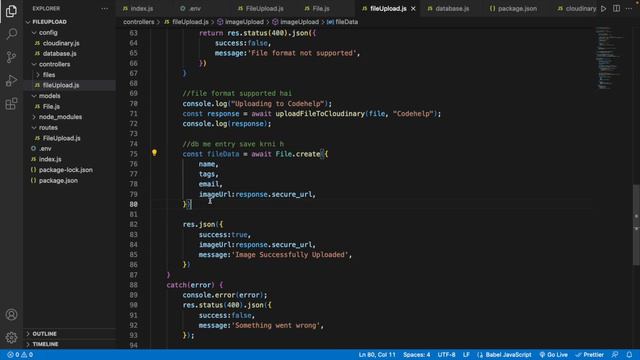
Task: Show errors and warnings problems count
Action: click(x=20, y=355)
